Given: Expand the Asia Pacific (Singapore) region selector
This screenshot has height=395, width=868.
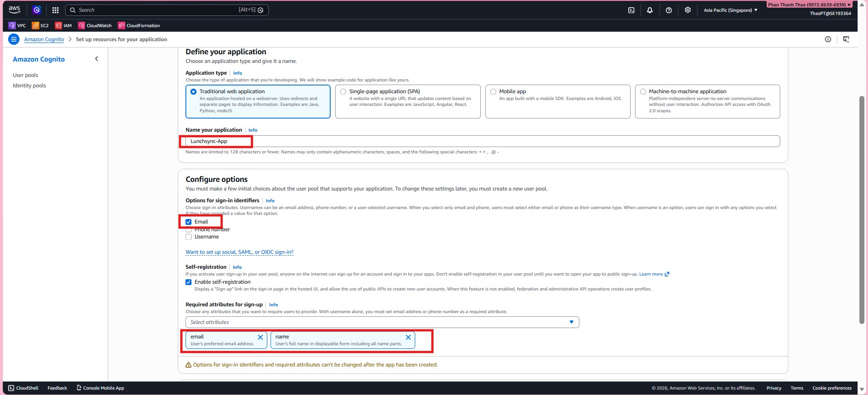Looking at the screenshot, I should 730,10.
